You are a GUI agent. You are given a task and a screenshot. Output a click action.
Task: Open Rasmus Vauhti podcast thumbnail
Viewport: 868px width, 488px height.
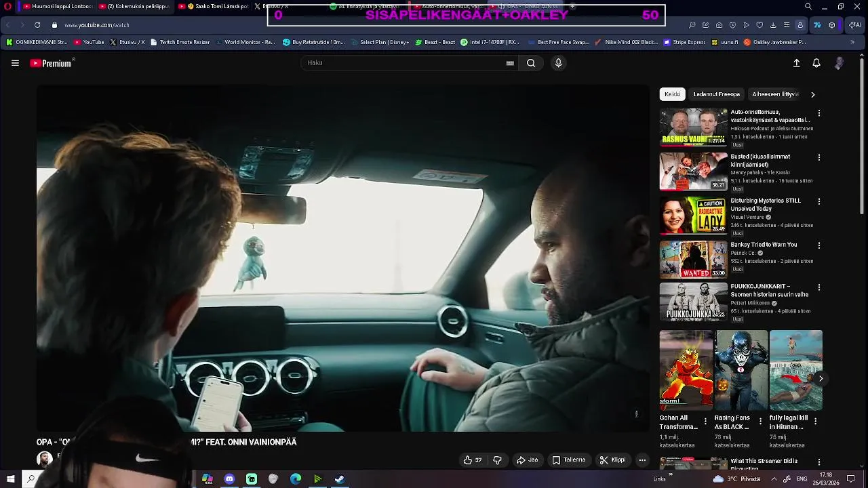click(693, 127)
